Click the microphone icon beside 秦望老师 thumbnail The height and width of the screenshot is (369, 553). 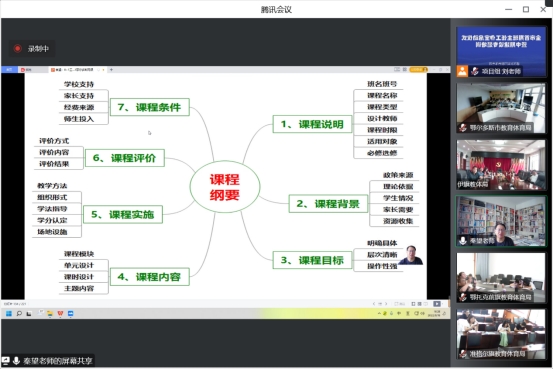[x=463, y=241]
